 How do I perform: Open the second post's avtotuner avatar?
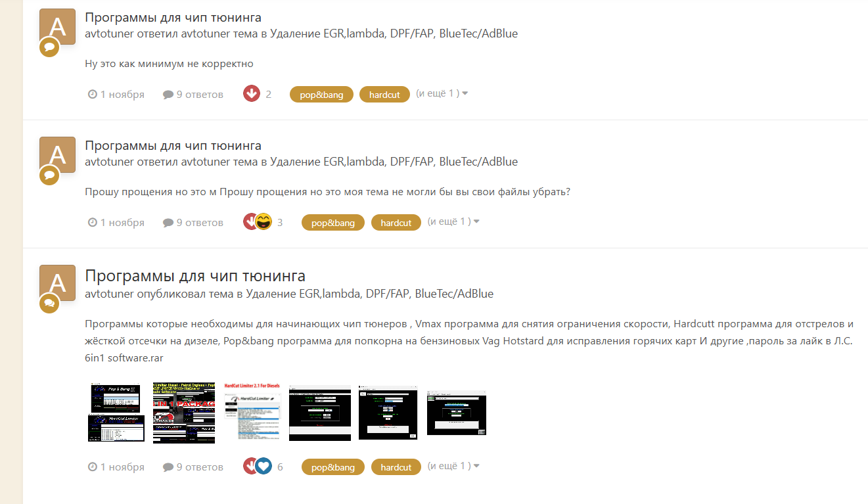[x=58, y=155]
